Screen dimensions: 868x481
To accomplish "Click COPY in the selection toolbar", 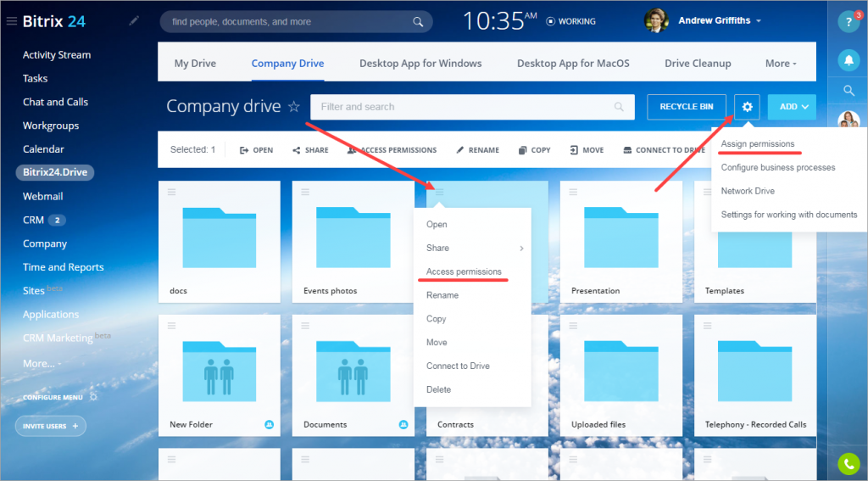I will (x=534, y=150).
